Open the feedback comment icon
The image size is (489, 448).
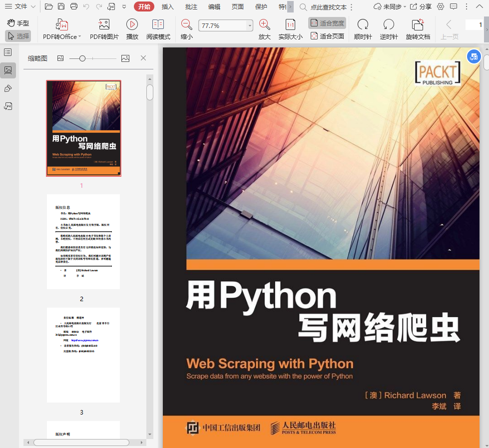tap(454, 6)
